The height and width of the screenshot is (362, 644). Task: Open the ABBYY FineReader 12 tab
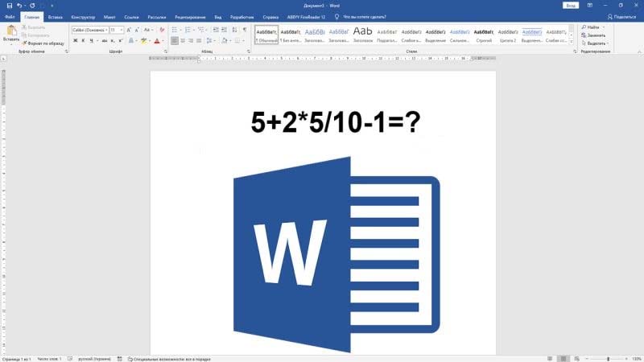click(x=306, y=17)
